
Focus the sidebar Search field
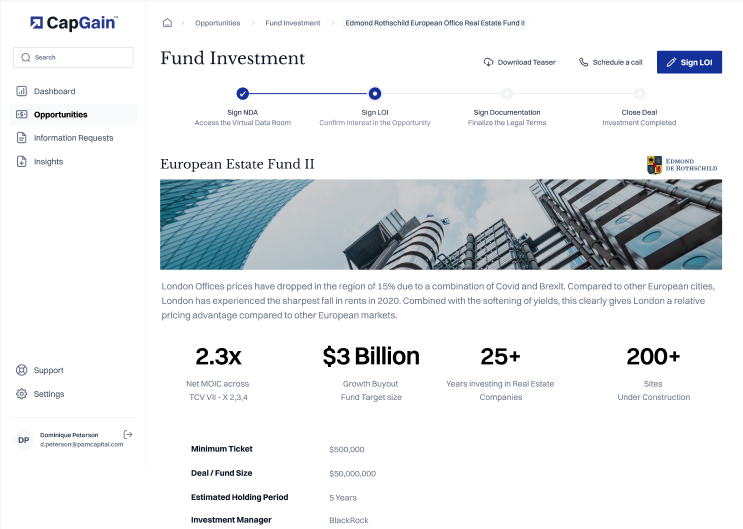coord(73,57)
